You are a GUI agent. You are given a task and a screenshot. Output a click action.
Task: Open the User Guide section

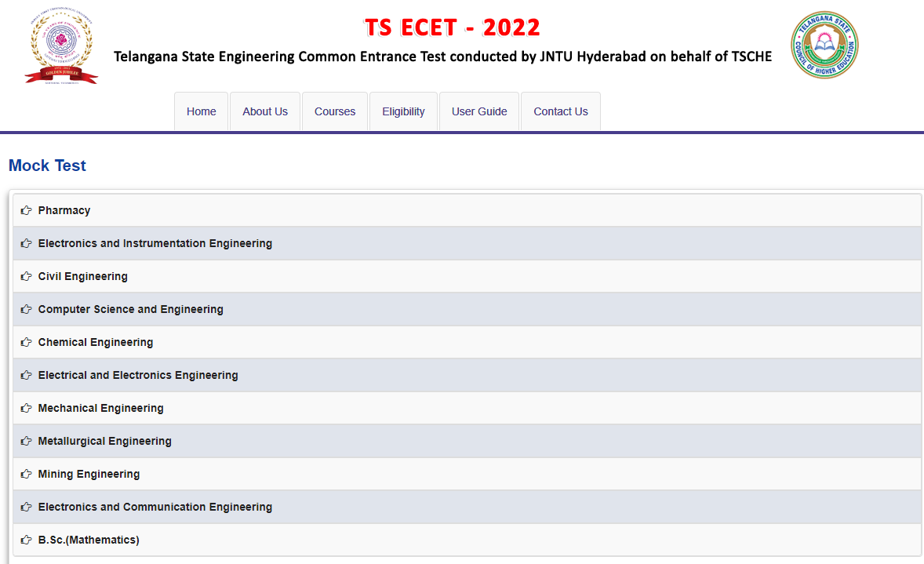(x=478, y=111)
